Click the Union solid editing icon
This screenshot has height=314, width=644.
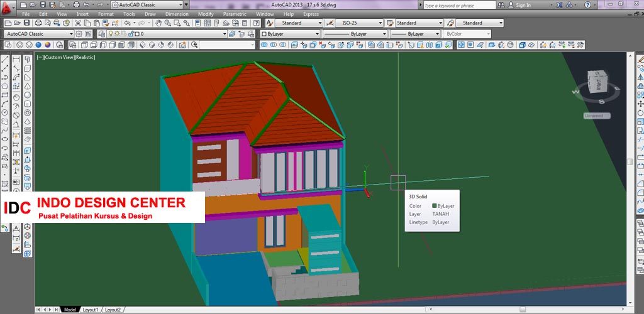[x=264, y=45]
